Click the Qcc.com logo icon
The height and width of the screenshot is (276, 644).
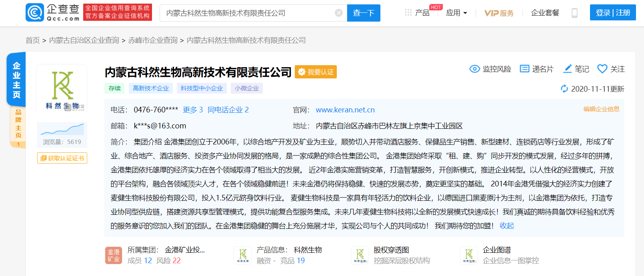pyautogui.click(x=35, y=13)
